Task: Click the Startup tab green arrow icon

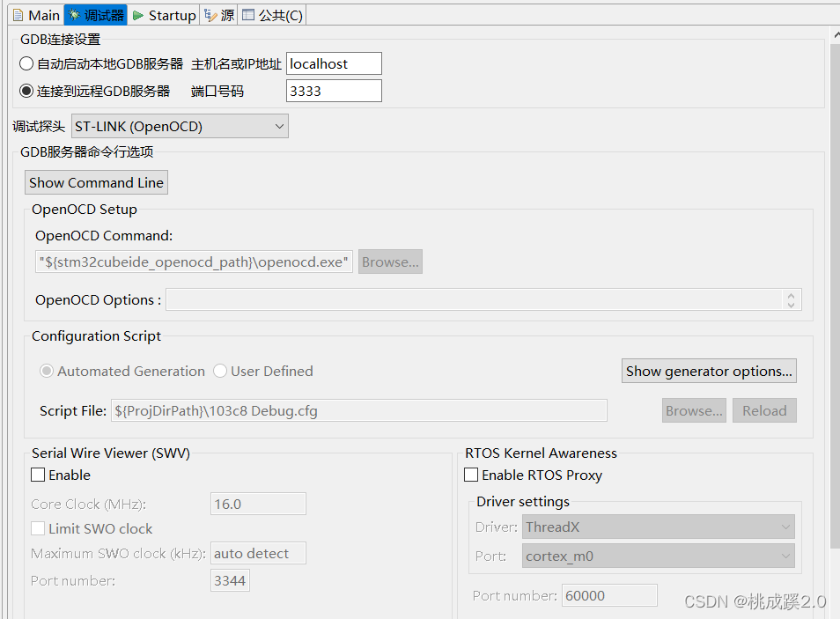Action: click(x=138, y=16)
